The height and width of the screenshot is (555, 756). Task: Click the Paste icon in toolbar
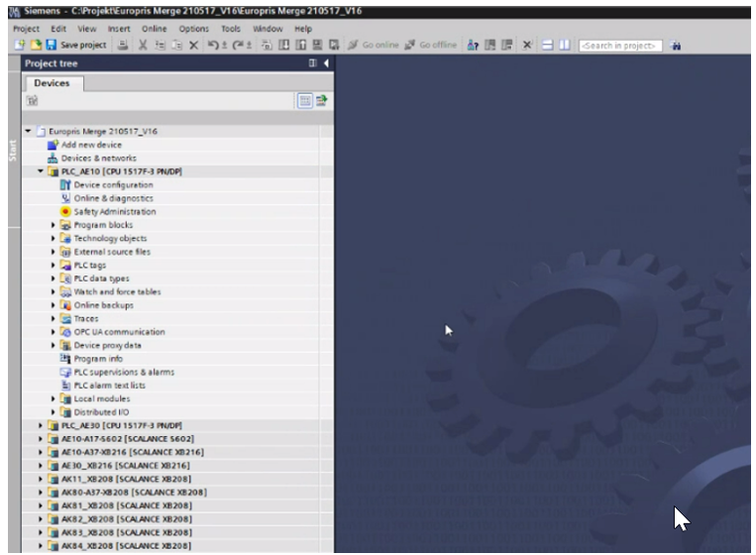pos(177,45)
